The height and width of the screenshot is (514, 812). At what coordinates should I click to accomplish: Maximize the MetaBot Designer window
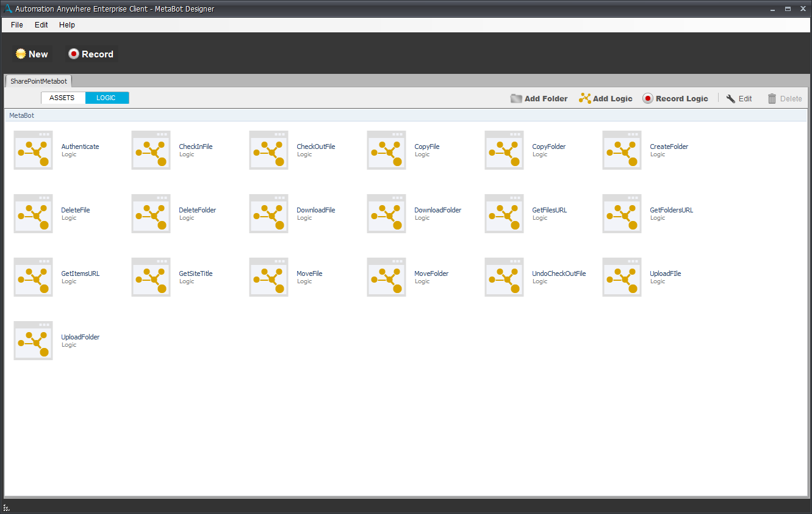[788, 9]
